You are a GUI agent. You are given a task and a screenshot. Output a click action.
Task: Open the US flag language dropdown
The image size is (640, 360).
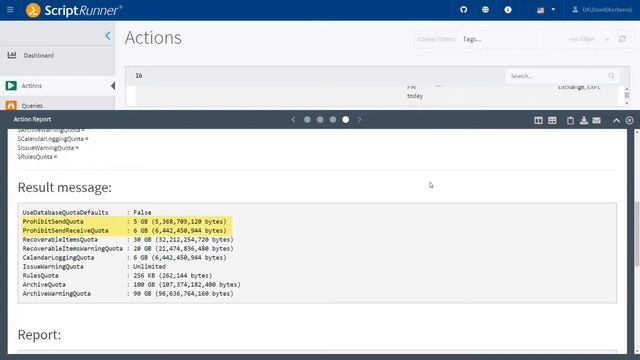546,10
